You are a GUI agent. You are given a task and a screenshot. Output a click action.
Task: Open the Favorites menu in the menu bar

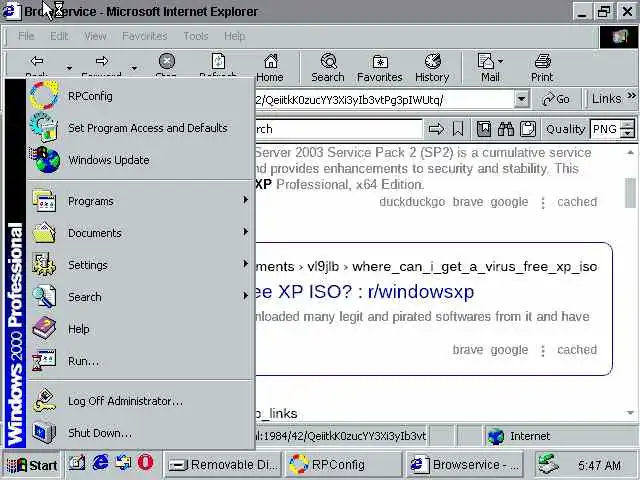tap(145, 36)
